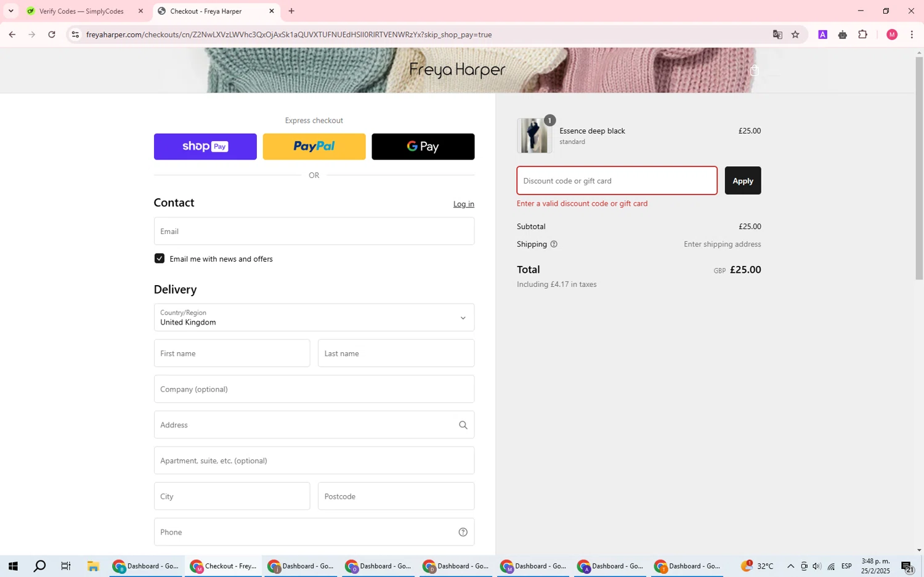Expand the Country/Region dropdown
This screenshot has width=924, height=577.
pos(314,318)
